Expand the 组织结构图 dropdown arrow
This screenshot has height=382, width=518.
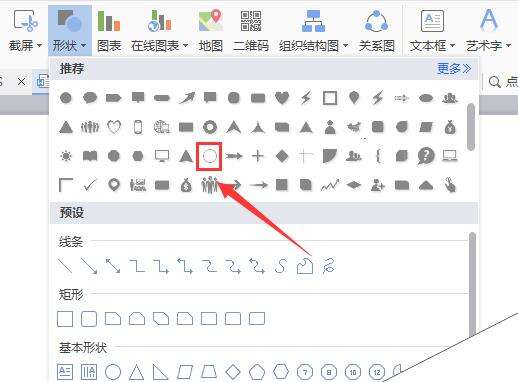(345, 45)
